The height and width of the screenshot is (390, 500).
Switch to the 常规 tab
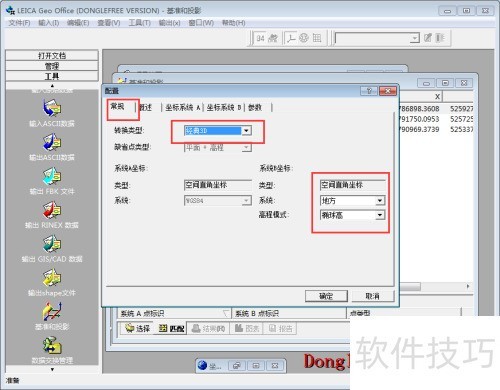click(x=118, y=106)
